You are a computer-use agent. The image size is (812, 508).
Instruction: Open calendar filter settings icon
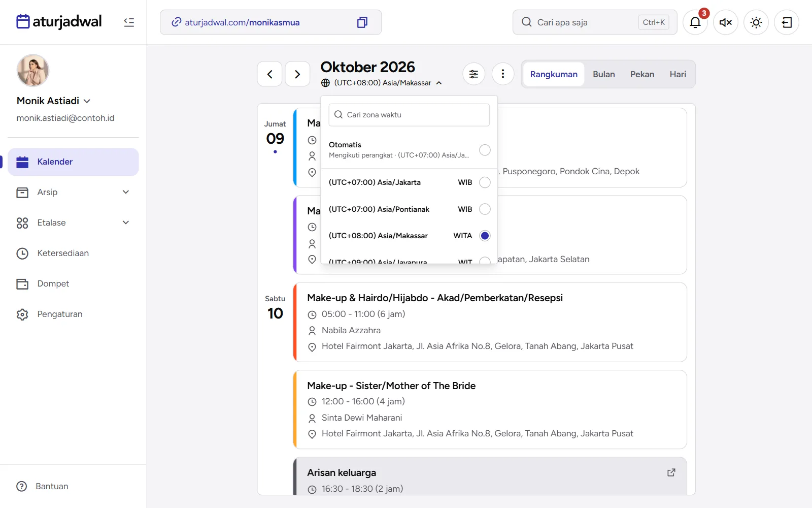click(473, 74)
